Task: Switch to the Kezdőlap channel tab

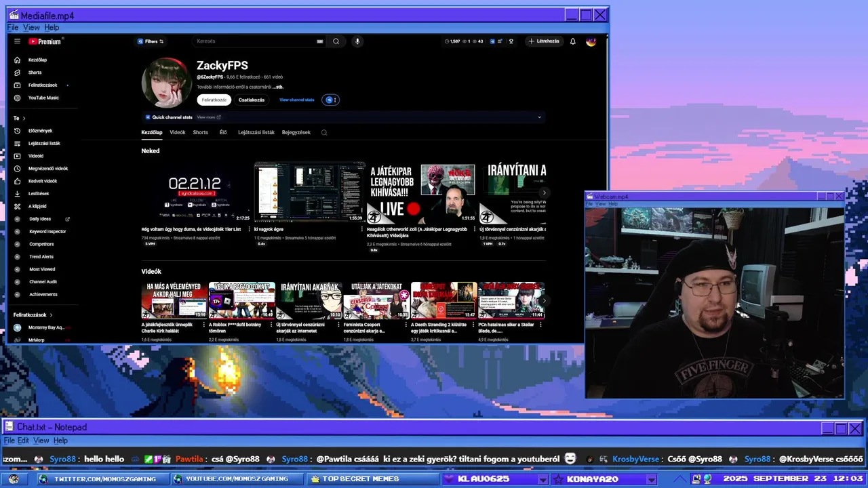Action: coord(152,133)
